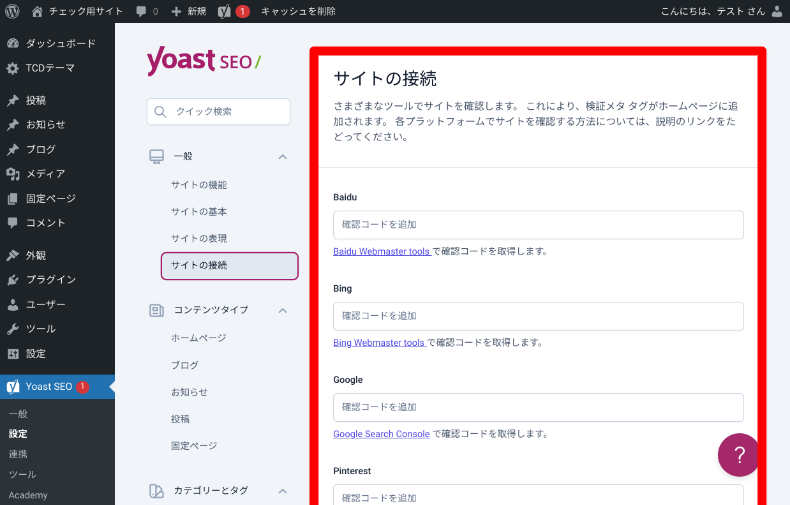Viewport: 790px width, 505px height.
Task: Open the サイトの表現 settings page
Action: point(199,238)
